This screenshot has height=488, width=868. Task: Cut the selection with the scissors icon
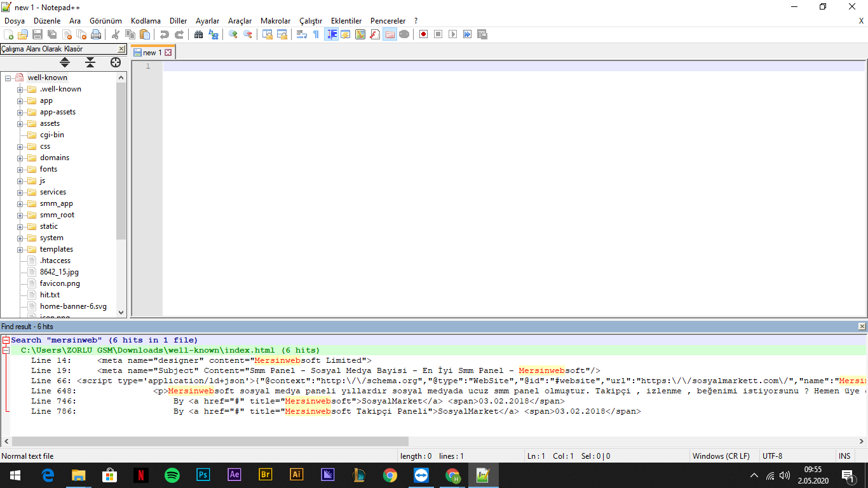click(116, 34)
